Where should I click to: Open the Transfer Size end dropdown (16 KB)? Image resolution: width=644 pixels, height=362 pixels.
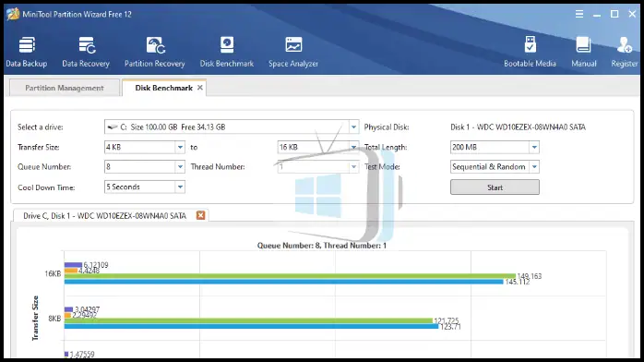353,147
